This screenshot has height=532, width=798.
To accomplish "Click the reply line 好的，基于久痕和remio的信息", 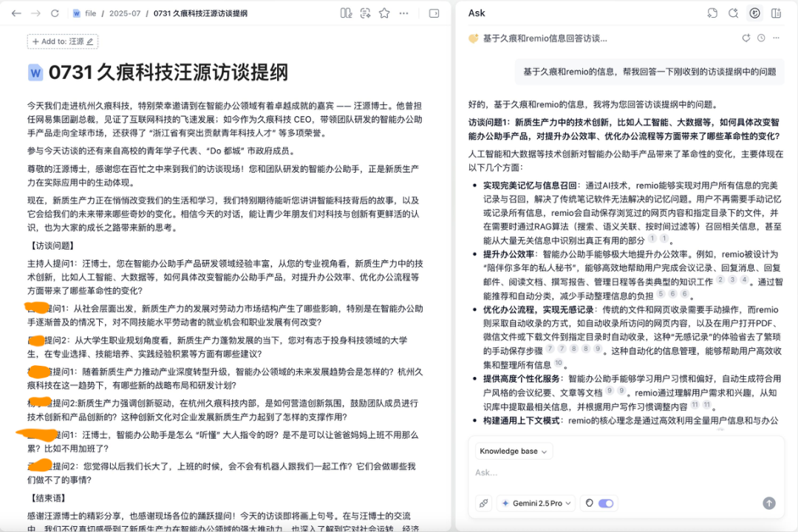I will click(593, 104).
